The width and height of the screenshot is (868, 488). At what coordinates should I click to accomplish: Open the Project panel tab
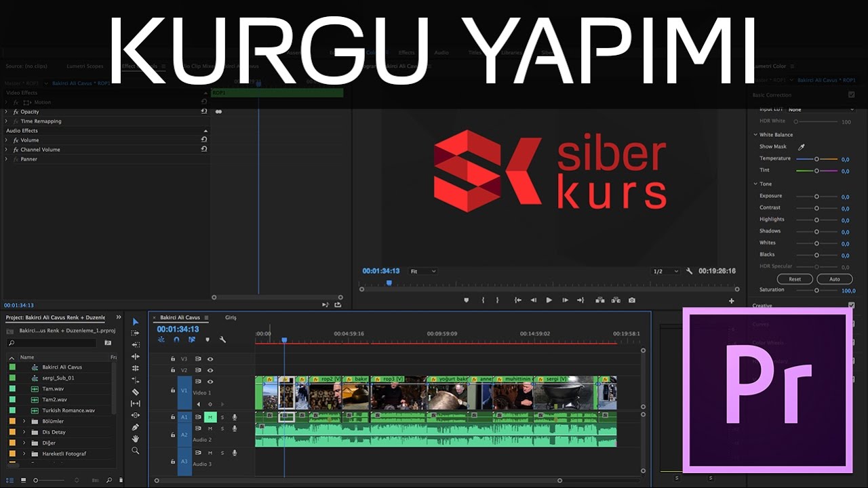click(x=56, y=317)
